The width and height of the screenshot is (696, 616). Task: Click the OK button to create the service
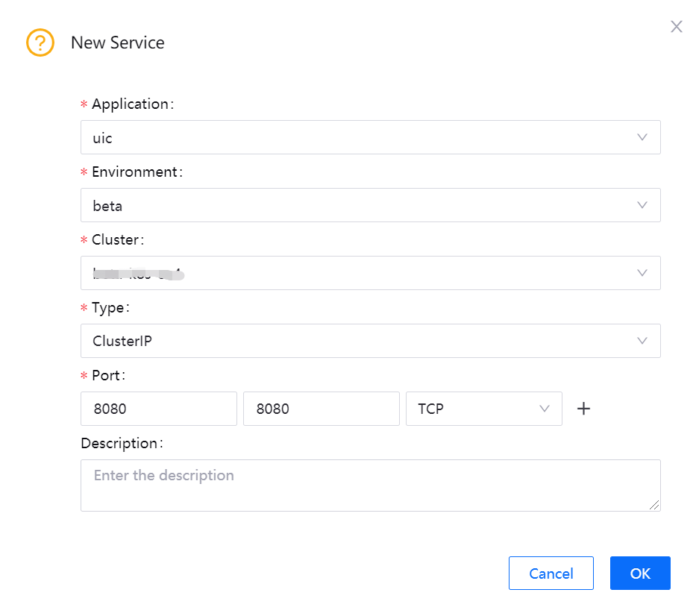pyautogui.click(x=639, y=573)
